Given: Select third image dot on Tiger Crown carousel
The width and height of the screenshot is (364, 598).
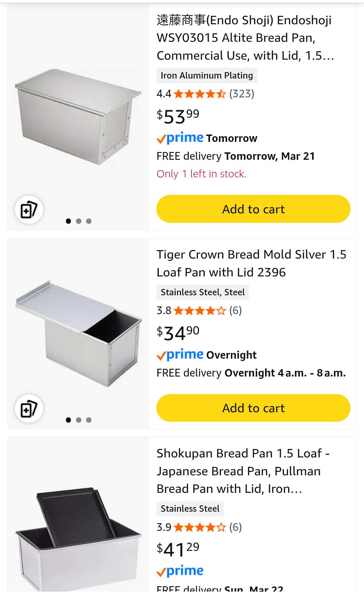Looking at the screenshot, I should point(89,420).
